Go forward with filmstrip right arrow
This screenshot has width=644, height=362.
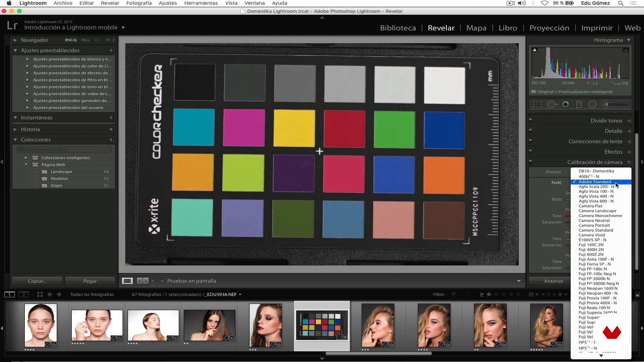click(x=59, y=294)
